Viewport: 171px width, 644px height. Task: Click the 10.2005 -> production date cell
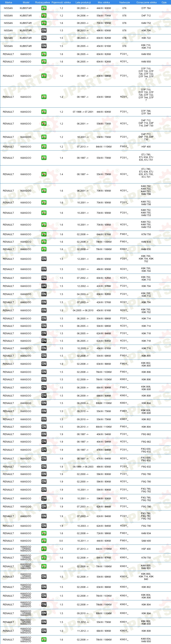point(82,348)
